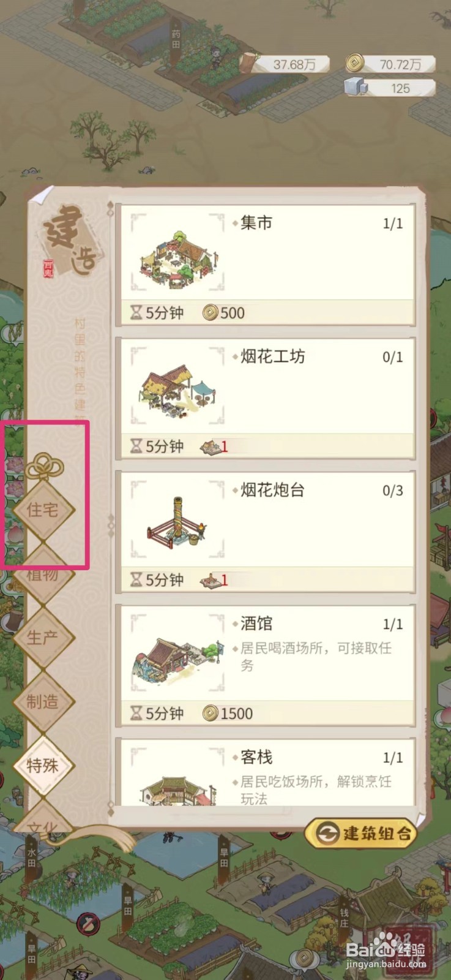
Task: Click the 烟花工坊 blueprint cost icon
Action: [210, 447]
